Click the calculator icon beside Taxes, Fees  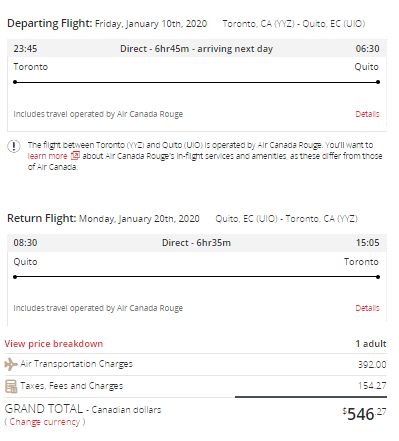(x=11, y=386)
